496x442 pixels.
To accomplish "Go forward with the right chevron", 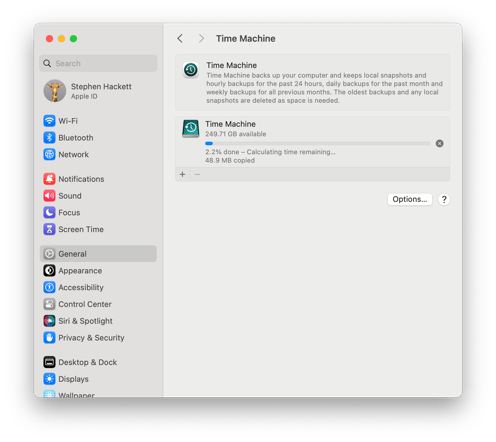I will click(201, 38).
